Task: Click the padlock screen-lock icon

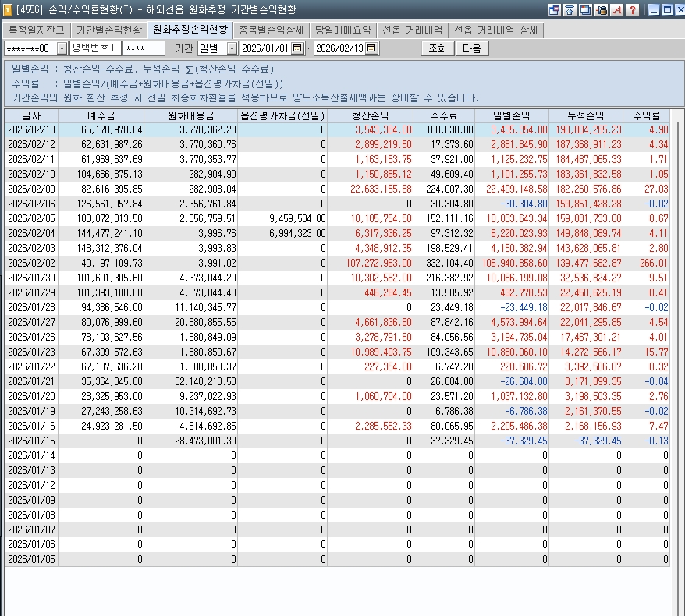Action: coord(601,9)
